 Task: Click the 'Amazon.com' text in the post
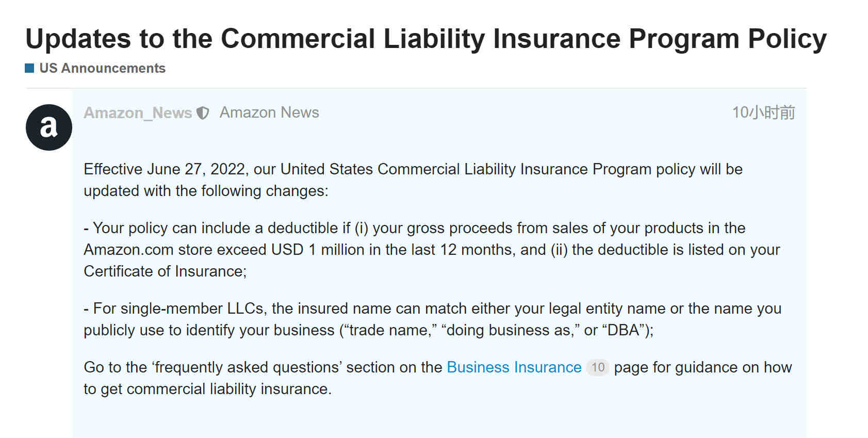tap(128, 250)
